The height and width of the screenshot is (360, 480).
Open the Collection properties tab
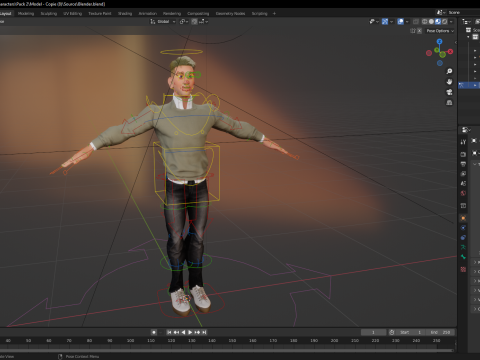click(463, 206)
